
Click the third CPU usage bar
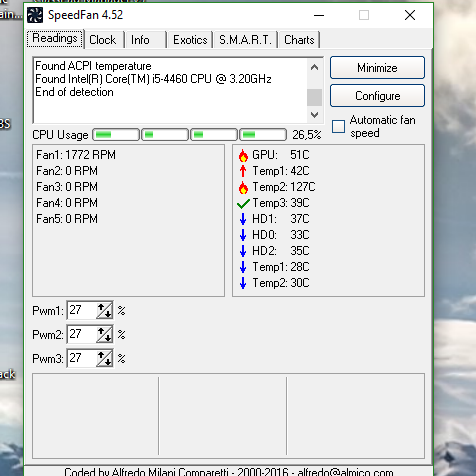tap(214, 135)
